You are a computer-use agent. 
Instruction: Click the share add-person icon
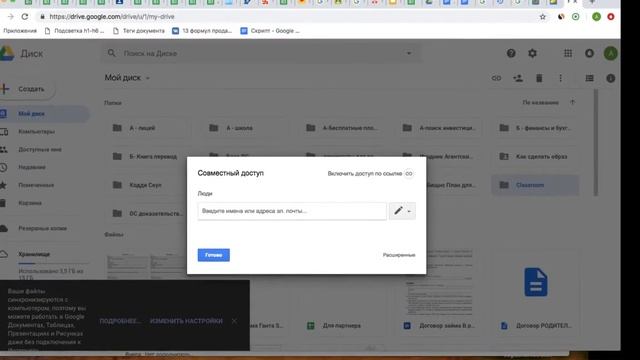point(518,78)
